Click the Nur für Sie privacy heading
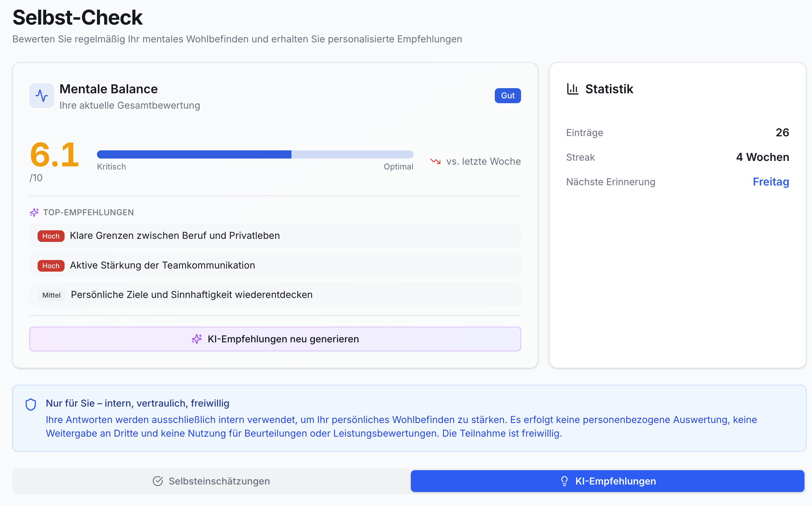This screenshot has width=812, height=505. pyautogui.click(x=138, y=403)
